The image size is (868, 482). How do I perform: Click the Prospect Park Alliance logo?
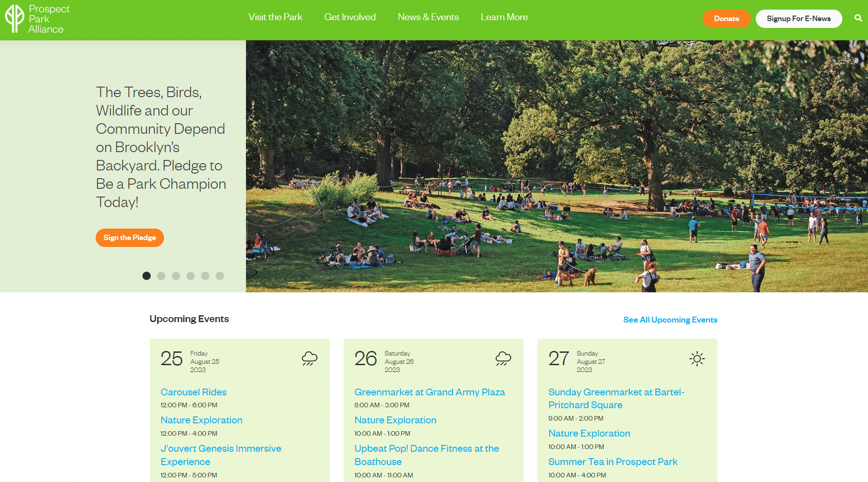tap(37, 19)
